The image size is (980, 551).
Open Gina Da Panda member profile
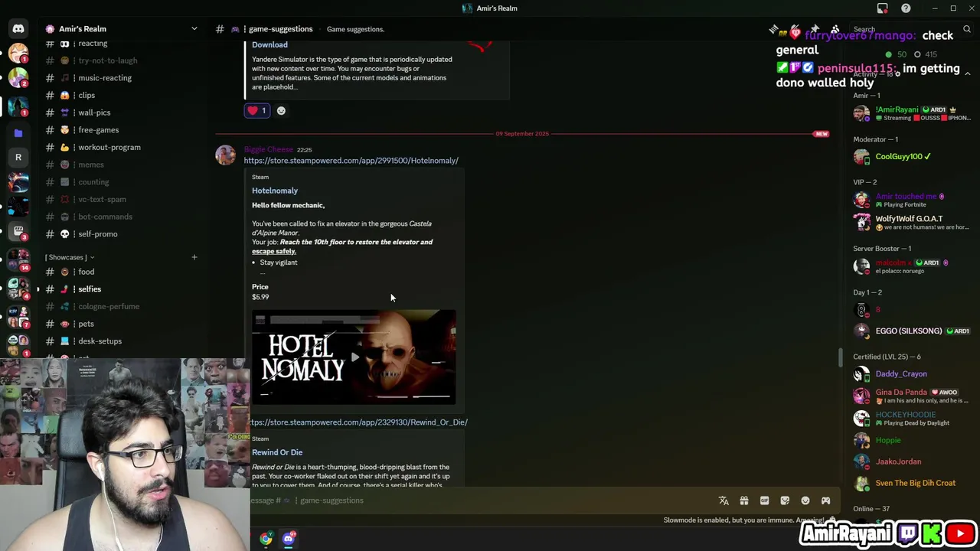click(911, 396)
